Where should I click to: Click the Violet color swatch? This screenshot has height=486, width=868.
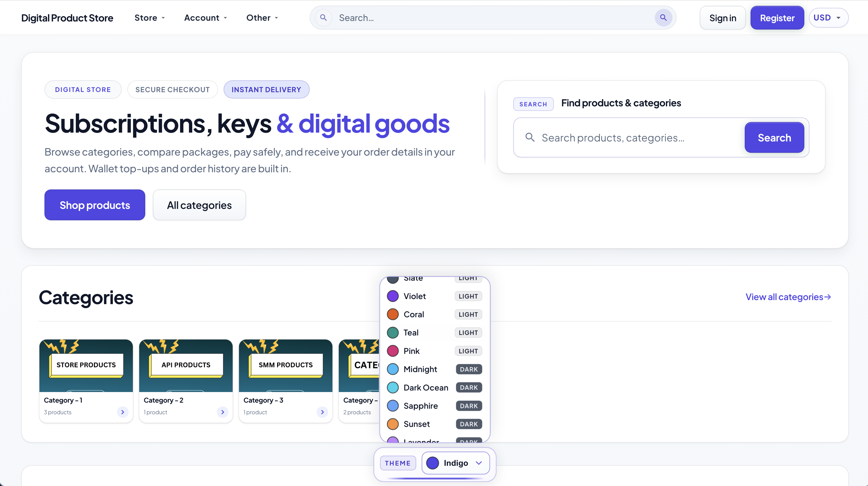tap(393, 296)
